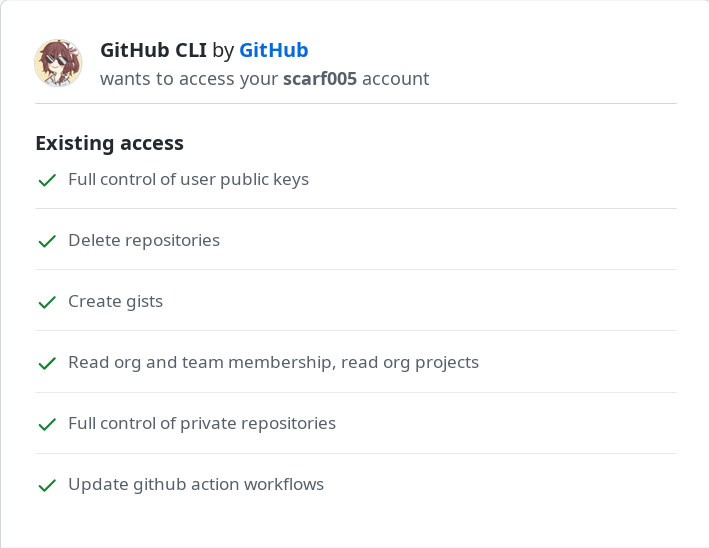
Task: Click the GitHub CLI avatar image
Action: [58, 63]
